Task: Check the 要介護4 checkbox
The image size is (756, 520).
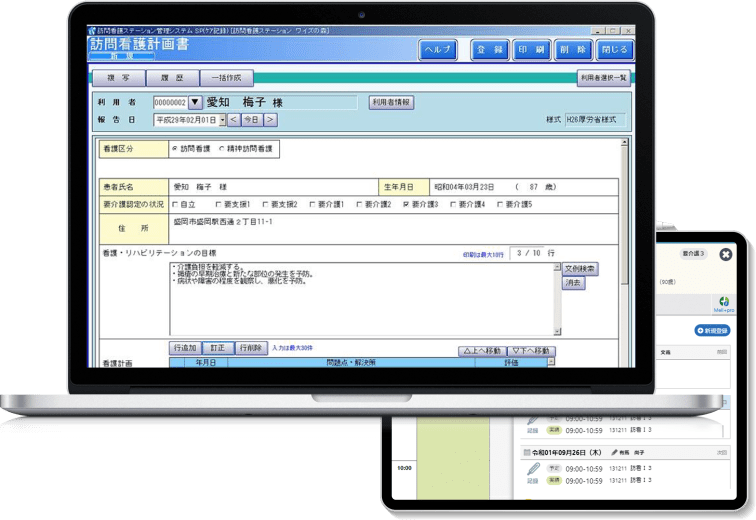Action: 453,204
